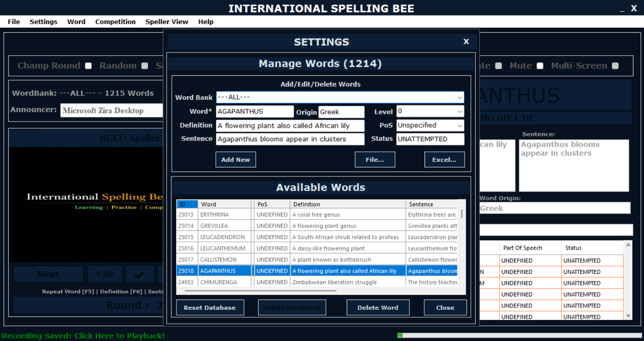Image resolution: width=644 pixels, height=341 pixels.
Task: Click the Close button in Settings
Action: (x=445, y=307)
